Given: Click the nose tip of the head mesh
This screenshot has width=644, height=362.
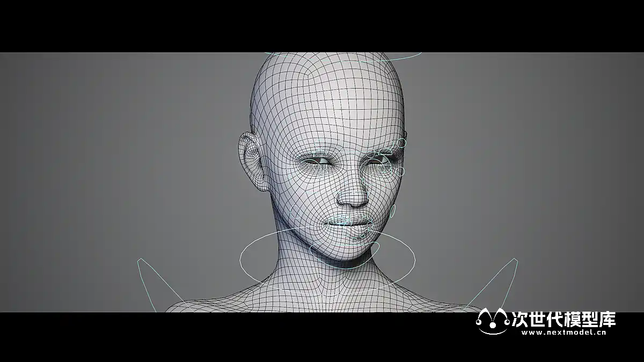Looking at the screenshot, I should click(x=353, y=202).
